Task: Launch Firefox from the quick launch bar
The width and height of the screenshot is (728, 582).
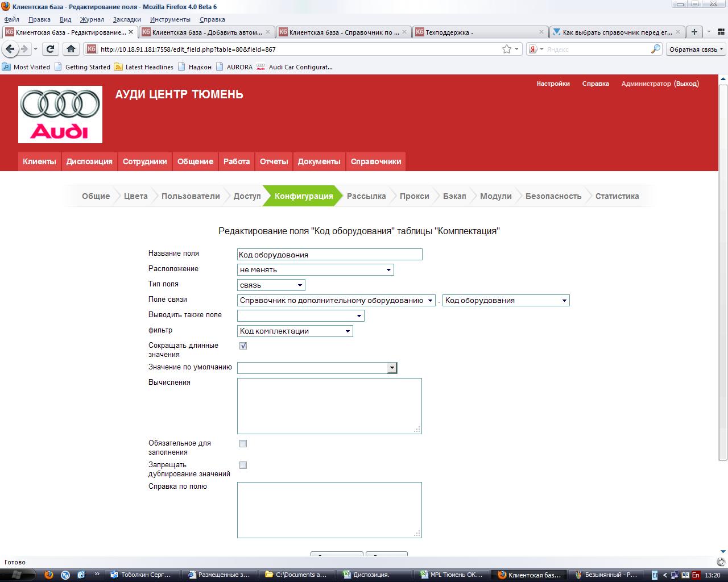Action: point(49,575)
